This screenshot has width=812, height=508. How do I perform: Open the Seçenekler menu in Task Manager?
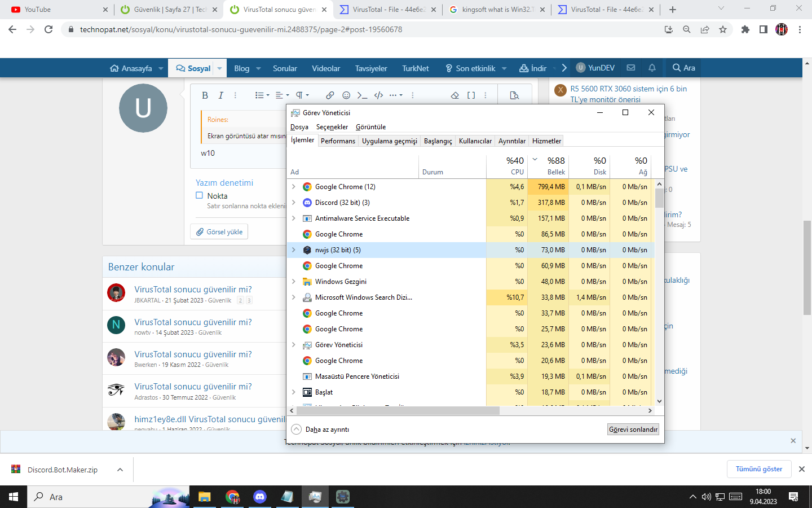332,127
